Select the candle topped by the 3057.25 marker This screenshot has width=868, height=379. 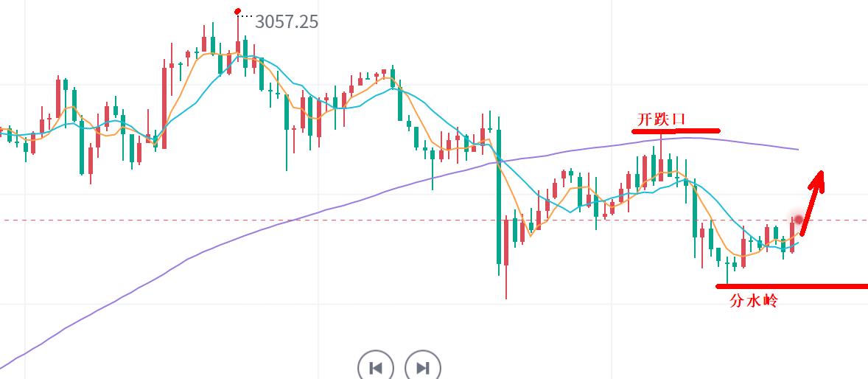(x=237, y=46)
